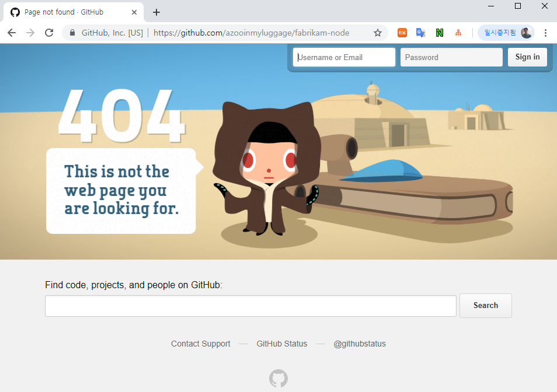Viewport: 557px width, 392px height.
Task: Click the forward navigation arrow
Action: tap(30, 33)
